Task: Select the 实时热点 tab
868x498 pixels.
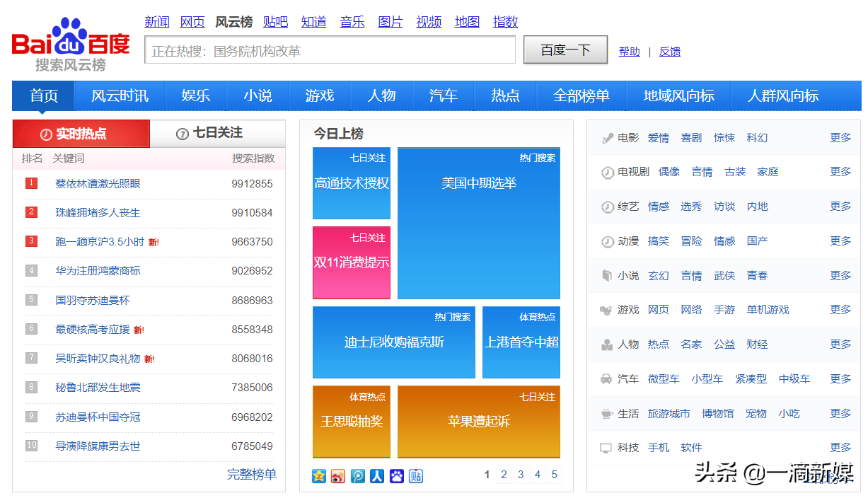Action: pos(80,134)
